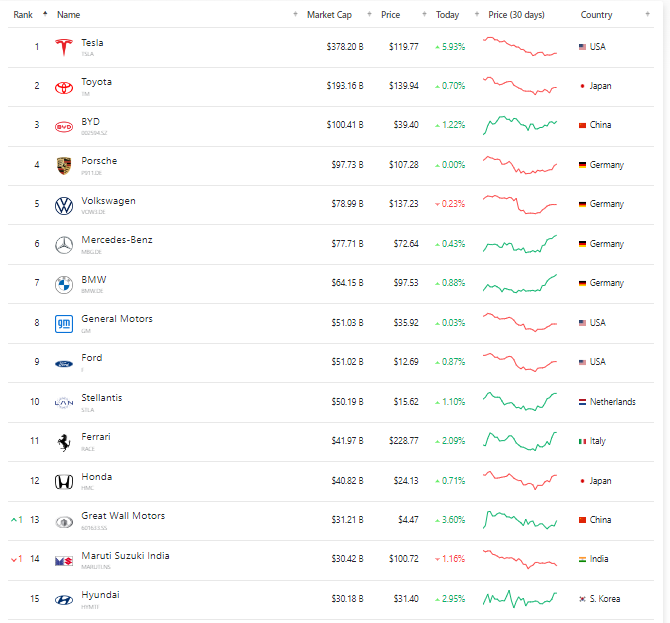670x623 pixels.
Task: Click the India flag in Maruti row
Action: (582, 559)
